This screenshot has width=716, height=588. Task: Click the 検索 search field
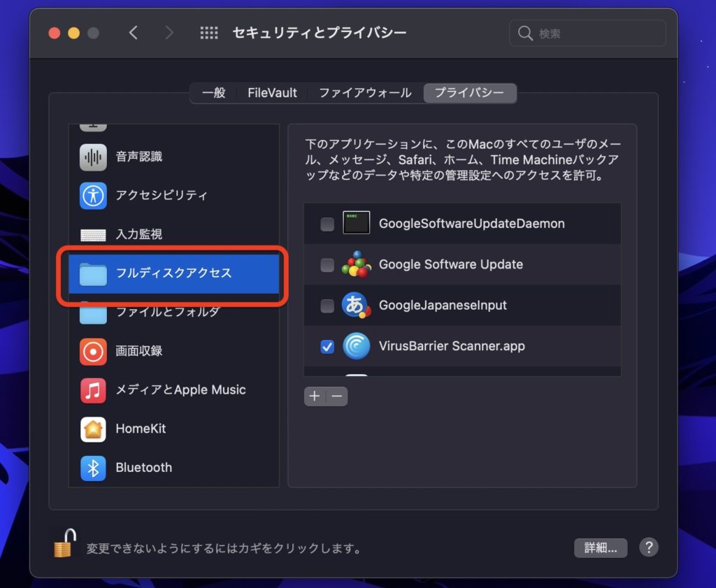587,33
